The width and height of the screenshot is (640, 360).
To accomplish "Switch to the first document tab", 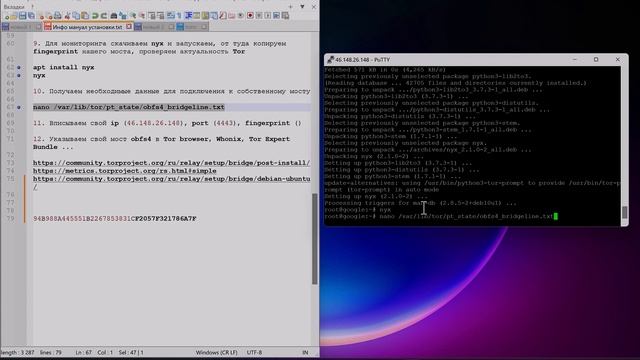I will [x=21, y=27].
